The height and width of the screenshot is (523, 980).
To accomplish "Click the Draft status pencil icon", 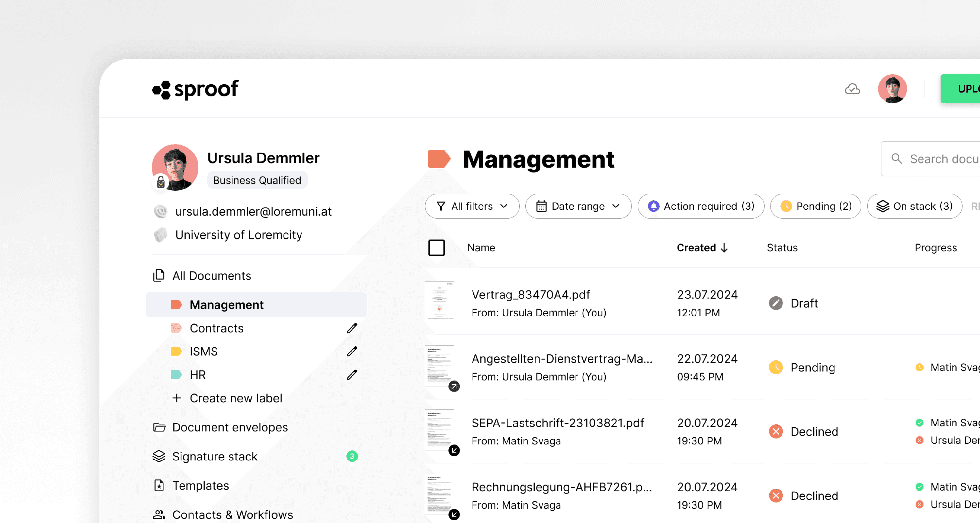I will click(x=776, y=303).
